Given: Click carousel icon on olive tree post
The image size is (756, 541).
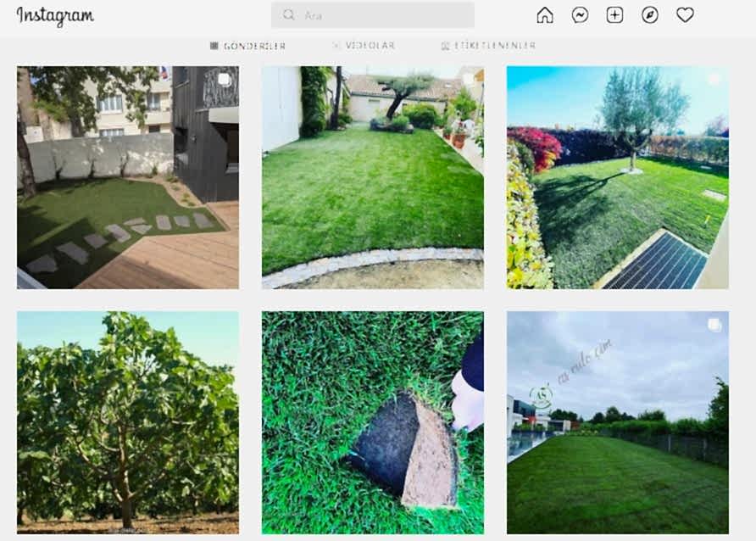Looking at the screenshot, I should (714, 80).
